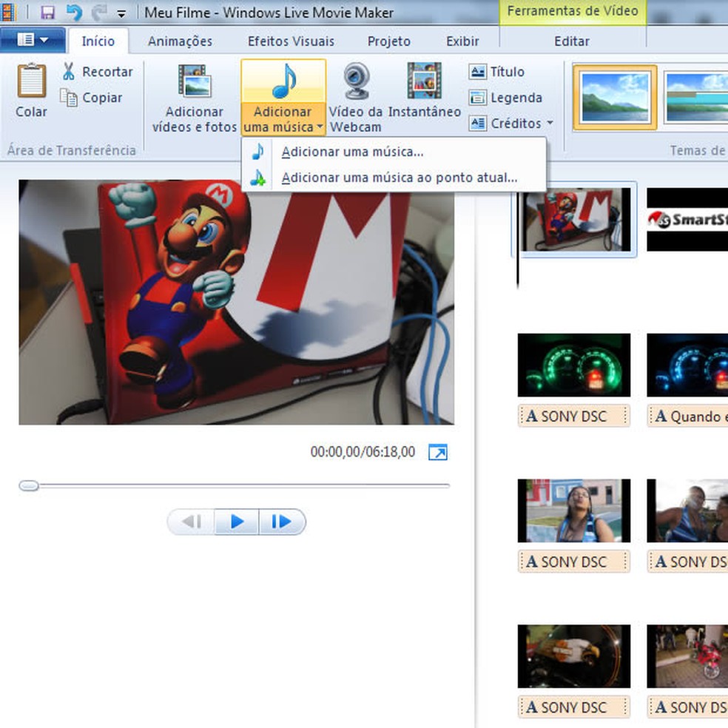This screenshot has width=728, height=728.
Task: Add a Título to the movie
Action: coord(478,72)
